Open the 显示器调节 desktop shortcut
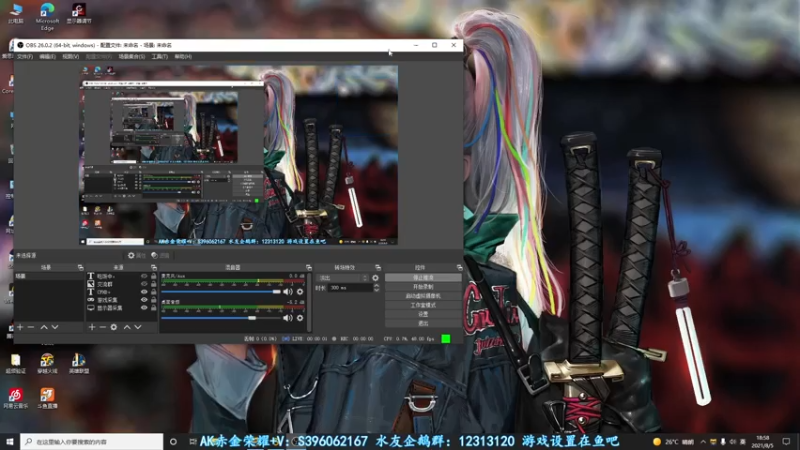 point(79,13)
